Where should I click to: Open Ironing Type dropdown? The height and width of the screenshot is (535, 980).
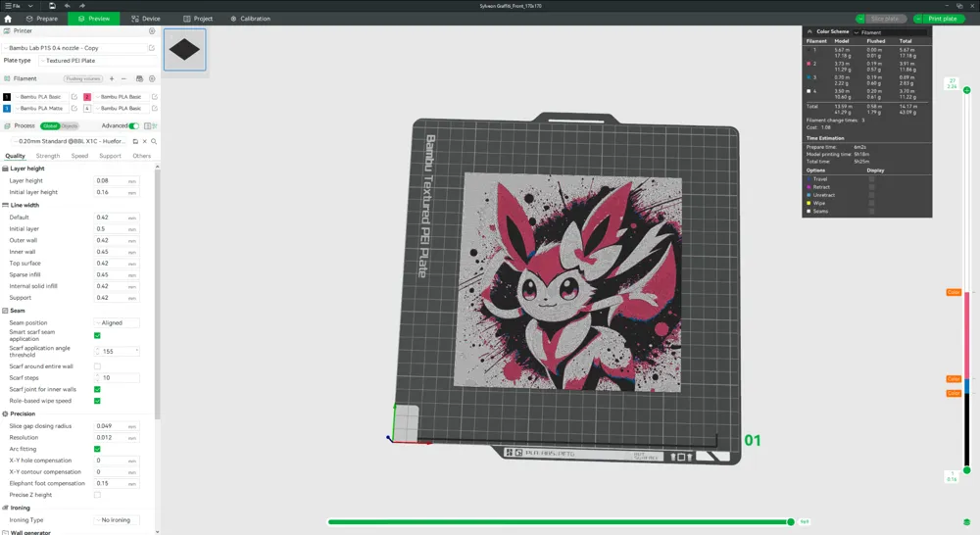click(117, 520)
